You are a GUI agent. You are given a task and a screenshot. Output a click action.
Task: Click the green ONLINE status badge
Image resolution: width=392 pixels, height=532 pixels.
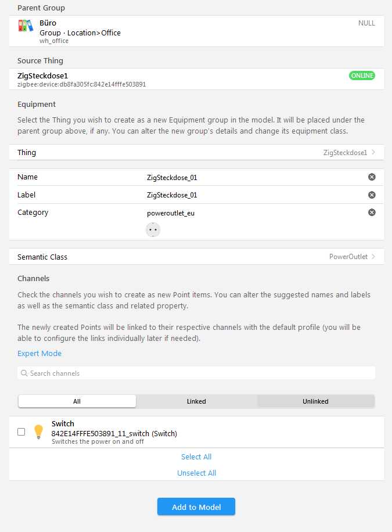(x=362, y=76)
